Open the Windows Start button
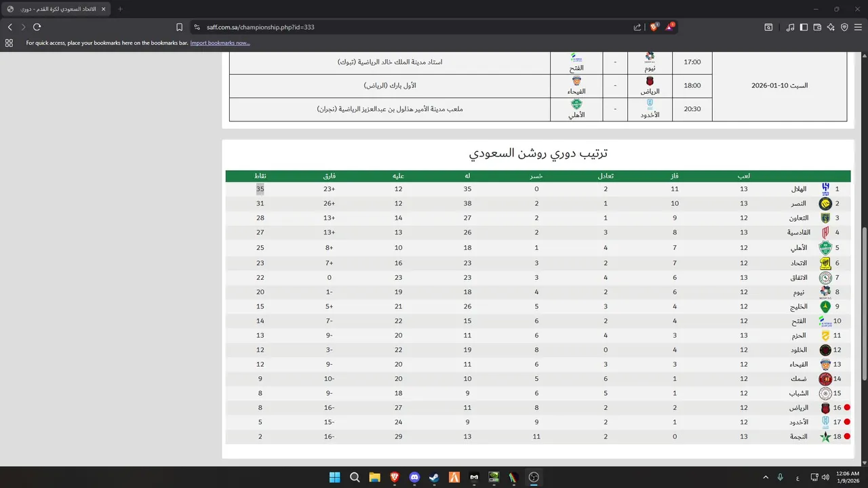 (334, 477)
